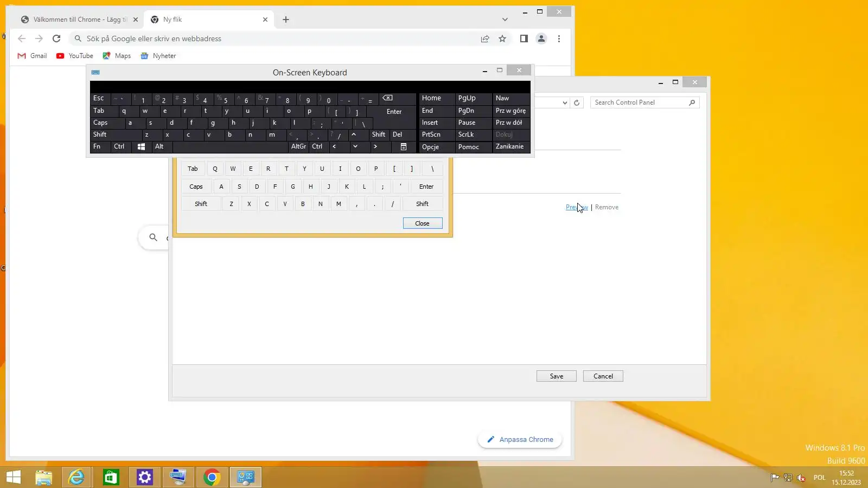Screen dimensions: 868x488
Task: Refresh the Control Panel address bar
Action: 577,102
